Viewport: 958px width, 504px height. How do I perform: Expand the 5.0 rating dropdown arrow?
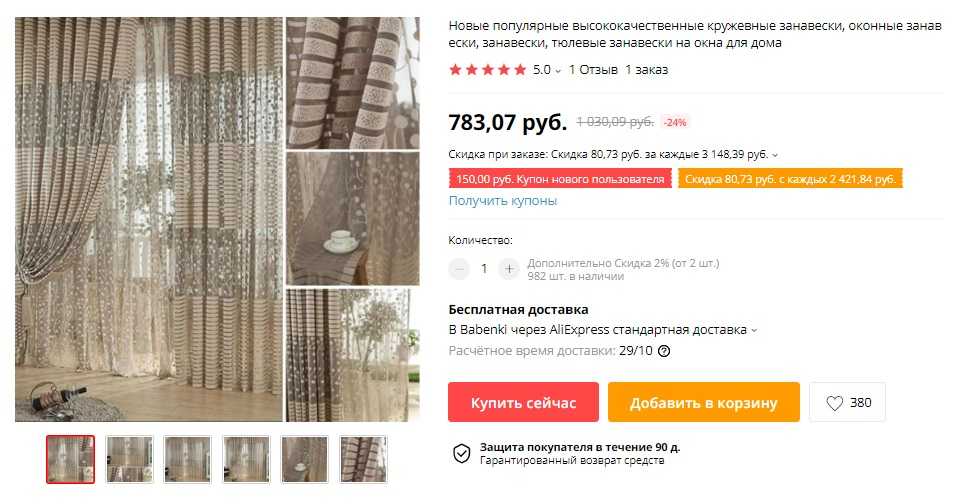click(558, 71)
